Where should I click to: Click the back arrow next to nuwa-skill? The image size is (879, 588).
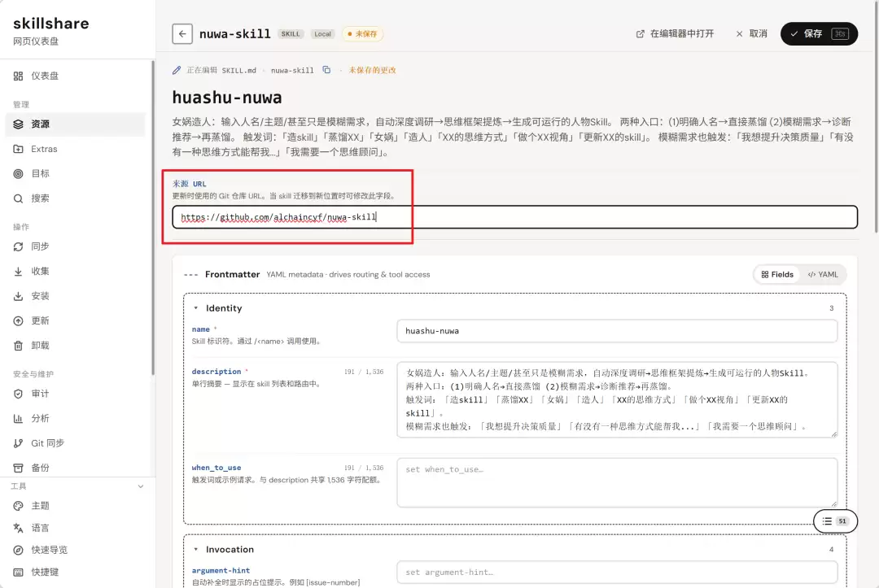(x=182, y=33)
